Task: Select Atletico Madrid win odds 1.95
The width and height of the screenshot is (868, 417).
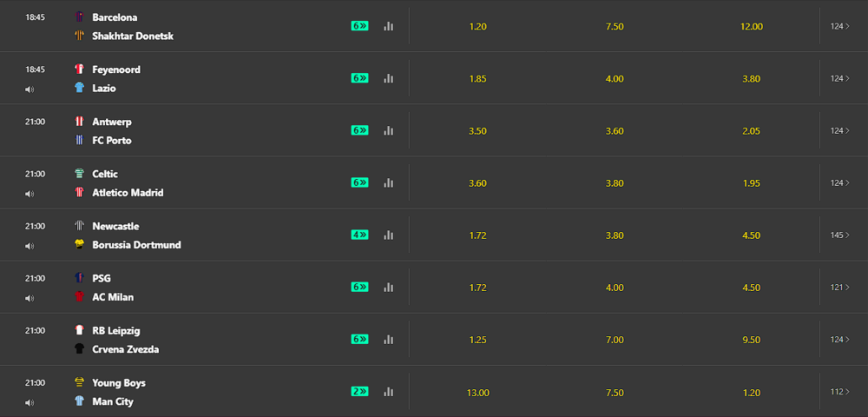Action: [751, 183]
